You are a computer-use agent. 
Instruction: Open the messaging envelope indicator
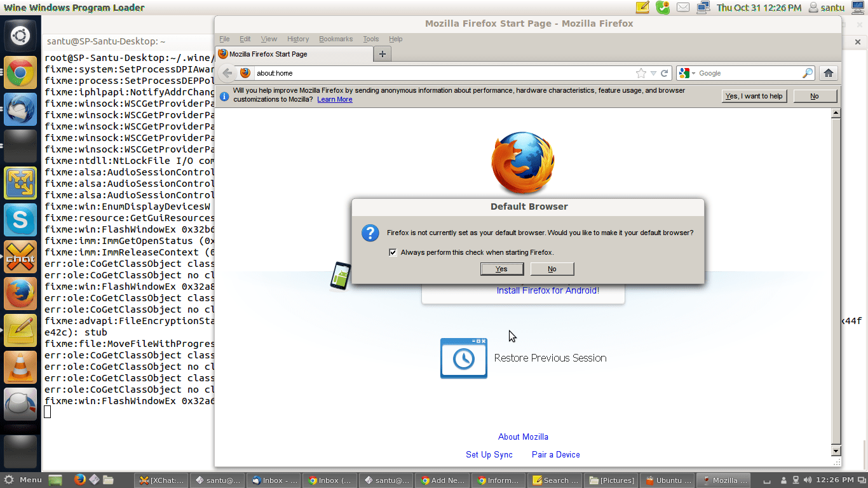click(683, 8)
